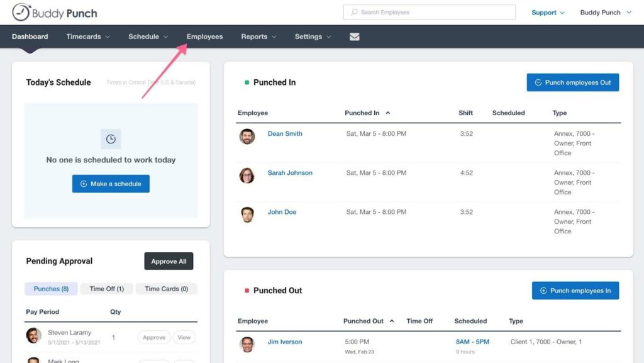Open Jim Iverson's employee profile link

tap(285, 342)
